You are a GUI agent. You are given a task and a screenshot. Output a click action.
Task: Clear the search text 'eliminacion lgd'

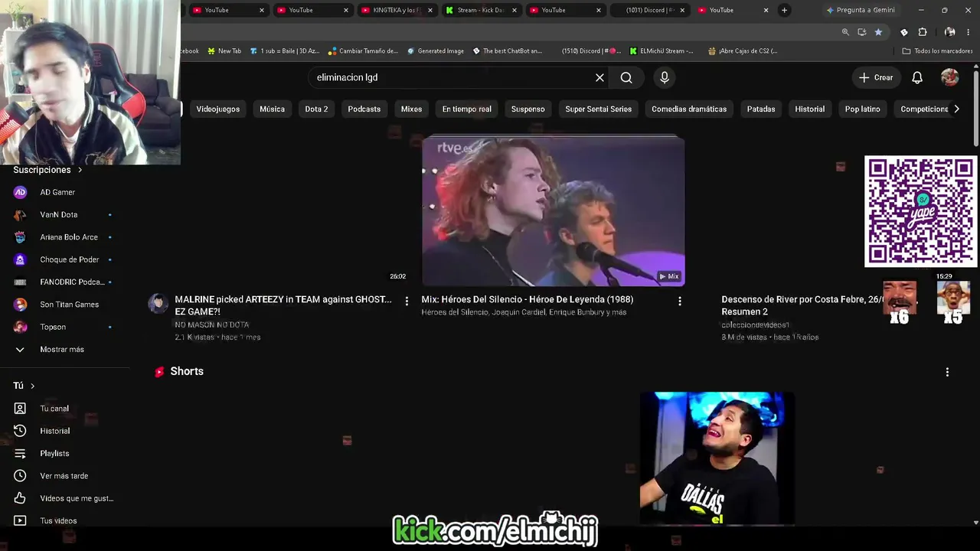pos(599,77)
